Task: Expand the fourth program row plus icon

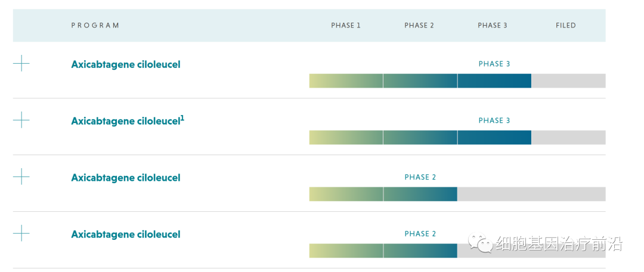Action: point(21,233)
